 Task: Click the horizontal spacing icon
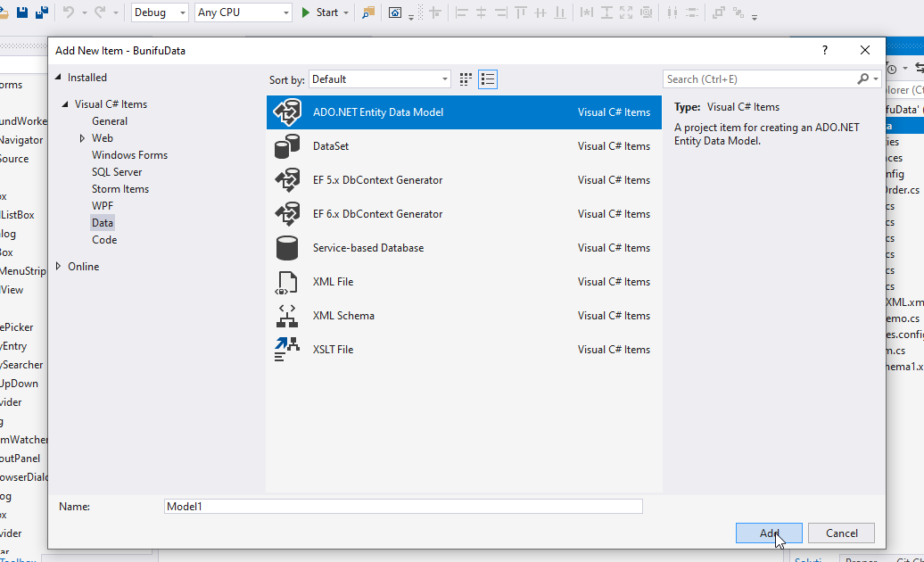[x=672, y=12]
